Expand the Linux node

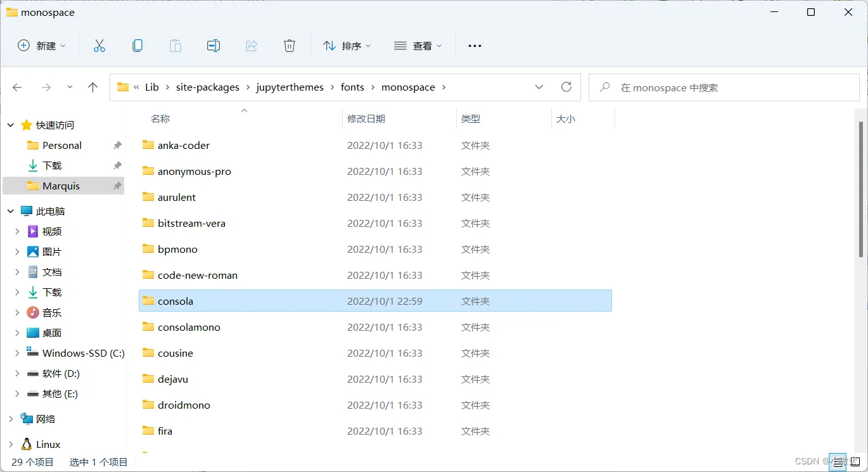[x=11, y=444]
